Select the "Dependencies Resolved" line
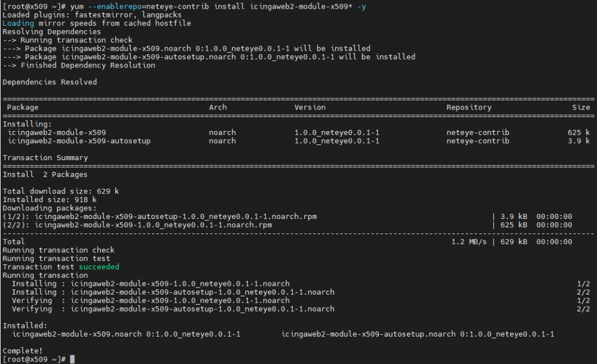The height and width of the screenshot is (364, 597). (x=50, y=82)
